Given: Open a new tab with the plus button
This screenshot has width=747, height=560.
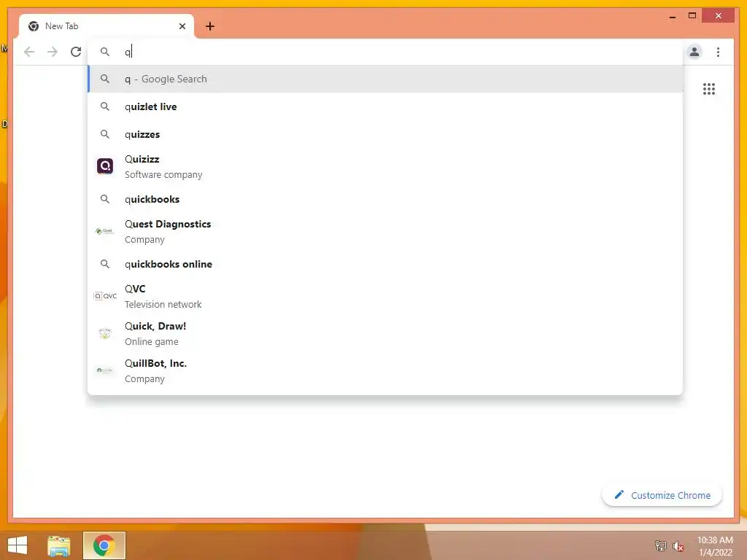Looking at the screenshot, I should tap(210, 26).
